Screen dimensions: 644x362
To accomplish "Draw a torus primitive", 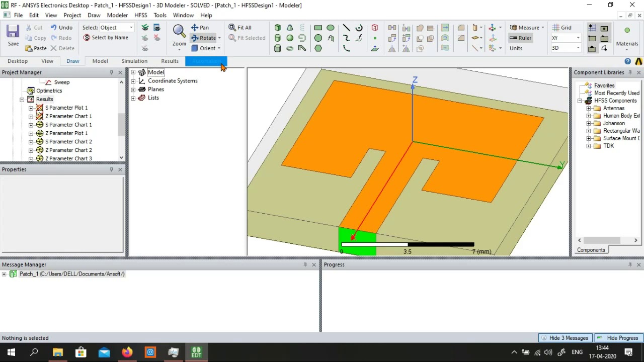I will click(290, 48).
